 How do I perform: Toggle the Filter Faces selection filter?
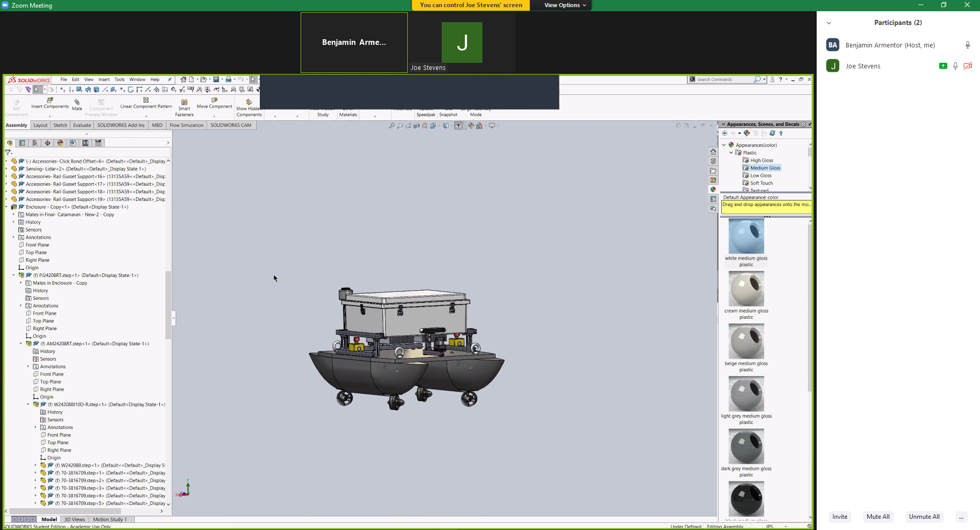[79, 90]
